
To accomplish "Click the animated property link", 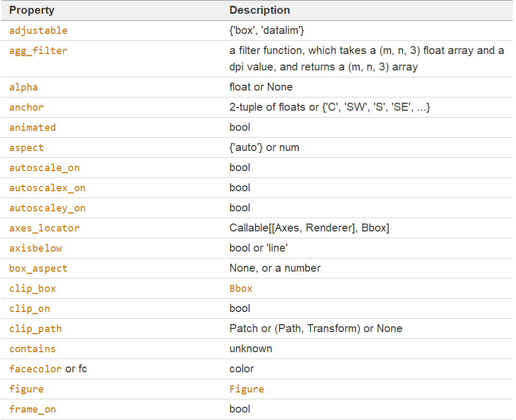I will 32,128.
